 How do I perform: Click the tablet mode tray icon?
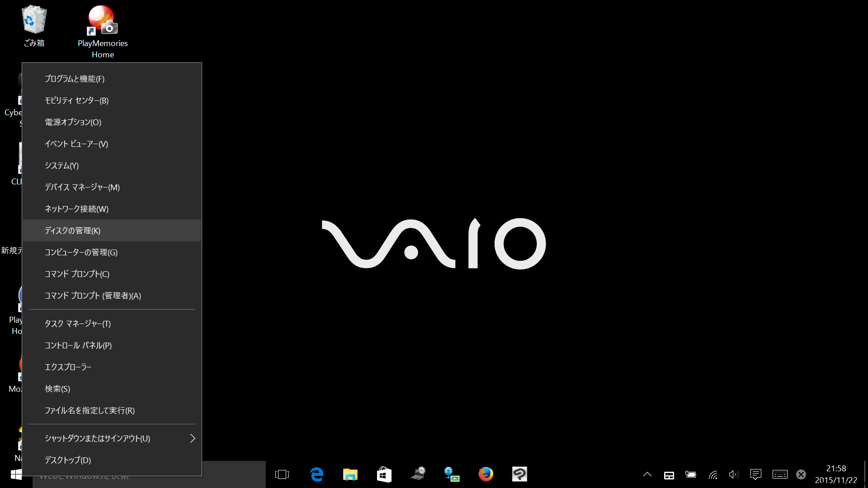click(x=669, y=475)
